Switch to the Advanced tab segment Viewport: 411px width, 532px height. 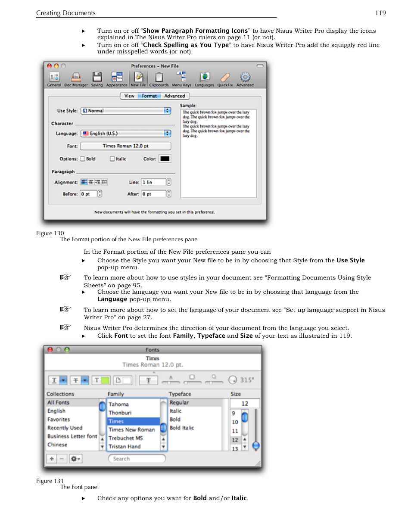pos(174,96)
